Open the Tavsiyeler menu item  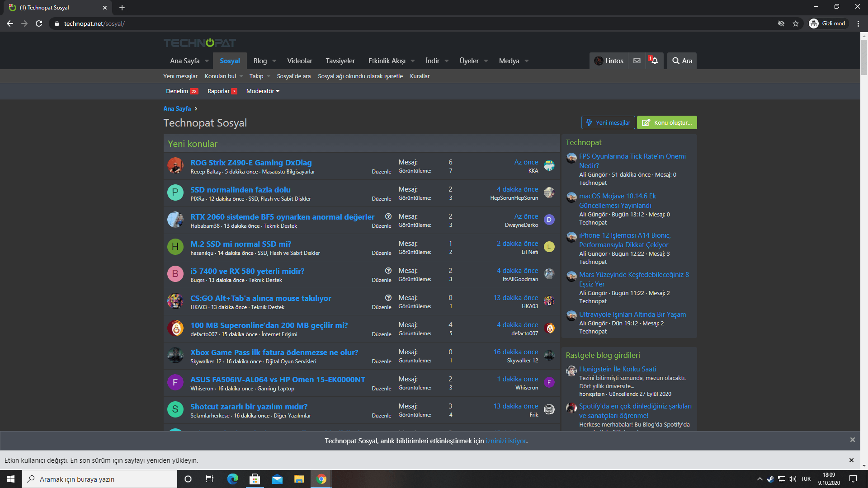click(x=340, y=61)
